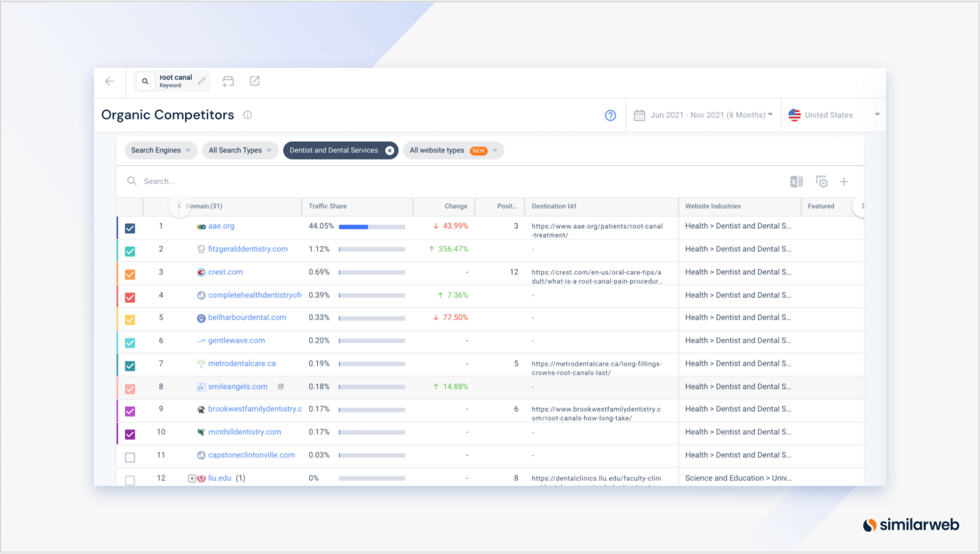Open the blue help question mark icon
980x554 pixels.
point(611,115)
